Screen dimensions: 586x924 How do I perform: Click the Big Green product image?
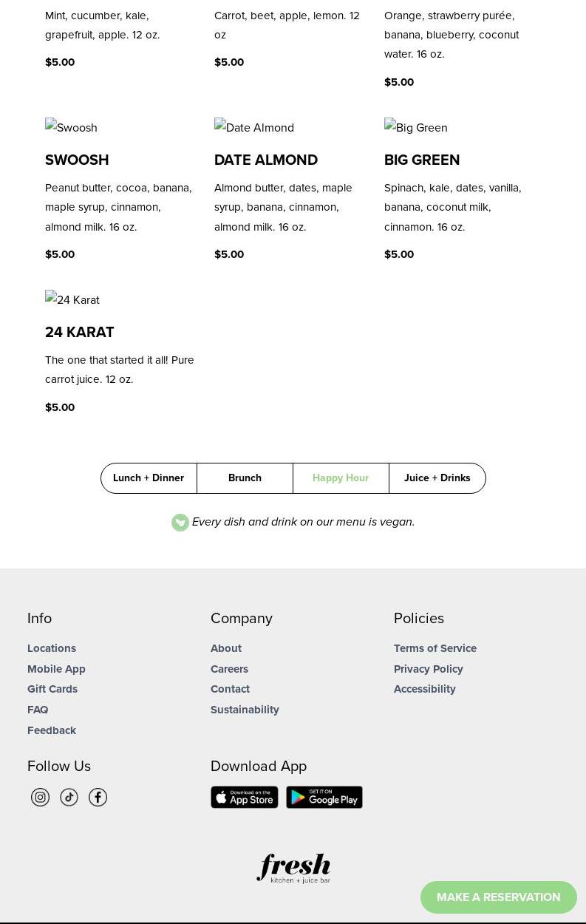point(415,127)
